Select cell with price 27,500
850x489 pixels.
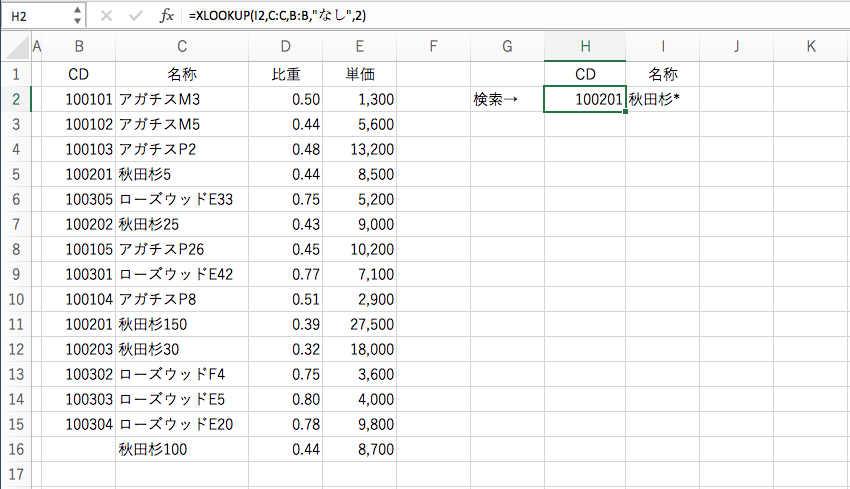[359, 324]
